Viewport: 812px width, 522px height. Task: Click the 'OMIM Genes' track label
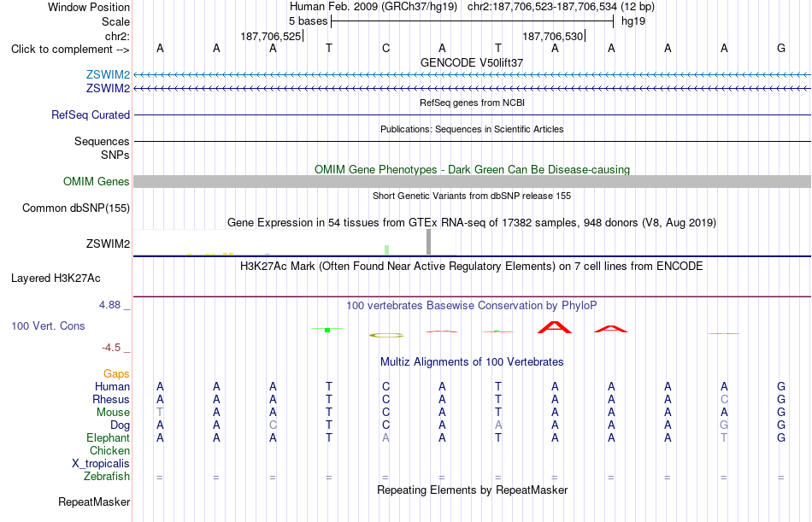pos(96,181)
